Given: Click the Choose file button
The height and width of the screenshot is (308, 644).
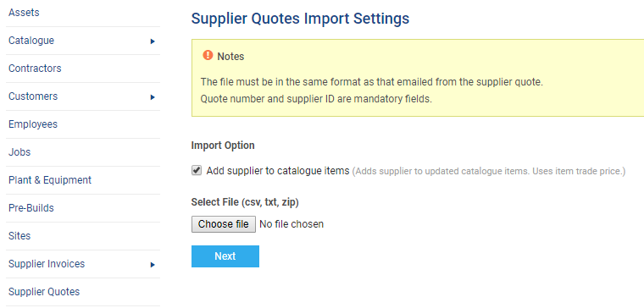Looking at the screenshot, I should (224, 224).
